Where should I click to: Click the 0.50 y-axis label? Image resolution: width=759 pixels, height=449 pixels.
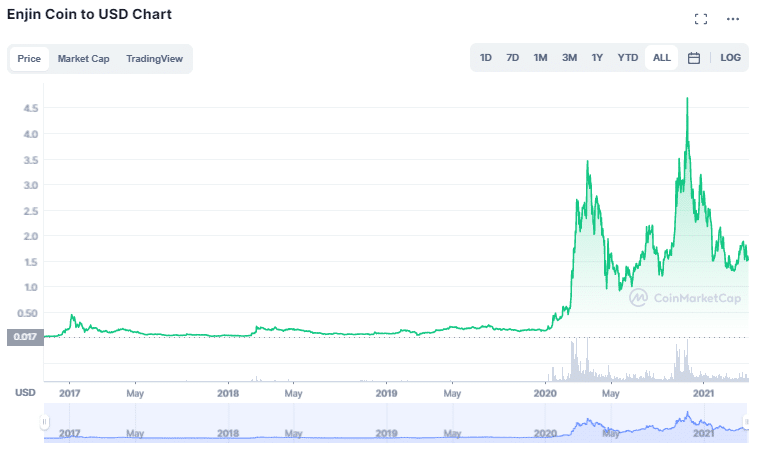click(x=28, y=313)
